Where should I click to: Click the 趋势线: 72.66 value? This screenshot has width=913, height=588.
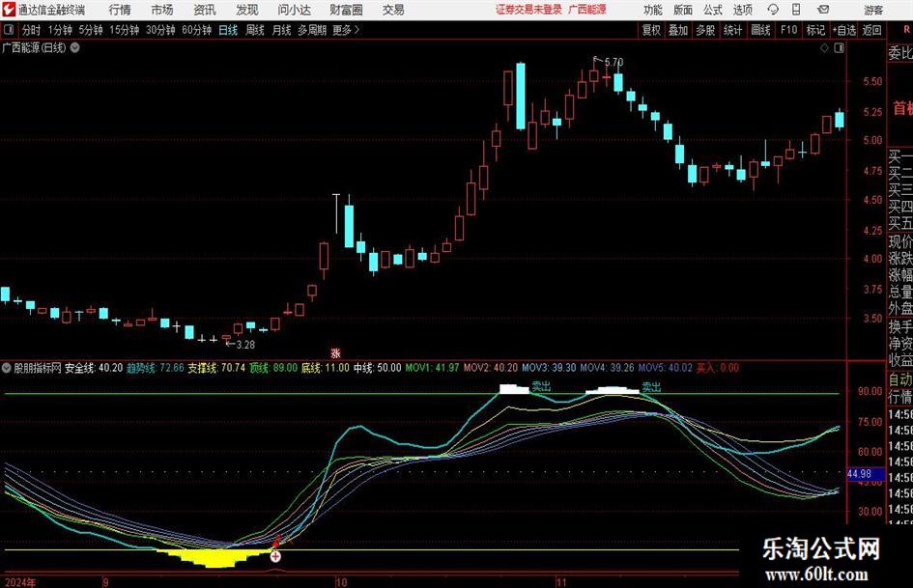coord(155,368)
